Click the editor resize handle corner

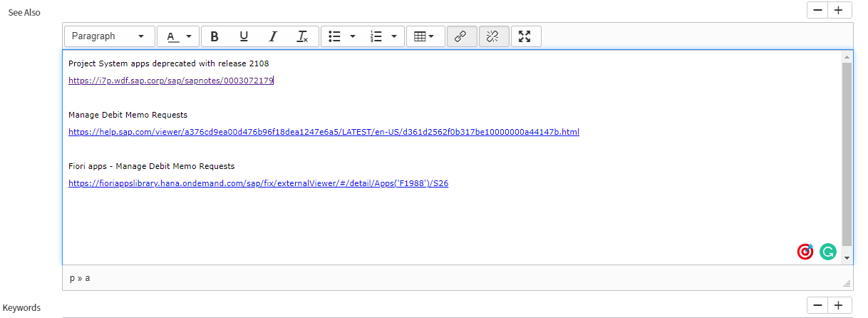[x=847, y=283]
